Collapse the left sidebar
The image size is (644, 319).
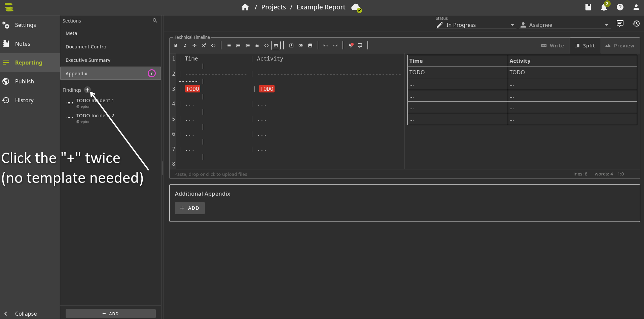[30, 313]
